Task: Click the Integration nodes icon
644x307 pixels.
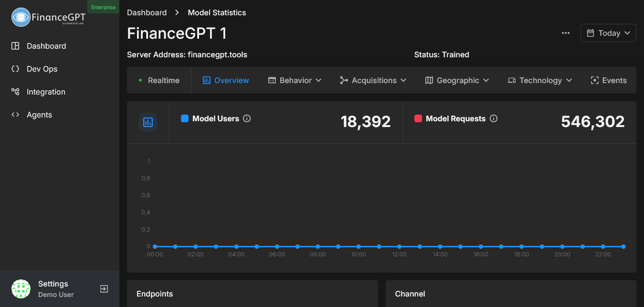Action: click(15, 92)
